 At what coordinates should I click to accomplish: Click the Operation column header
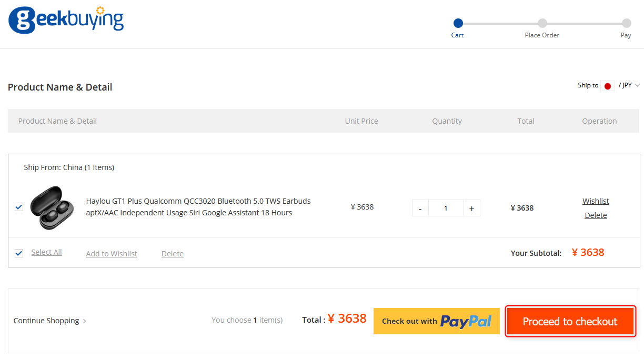(599, 121)
